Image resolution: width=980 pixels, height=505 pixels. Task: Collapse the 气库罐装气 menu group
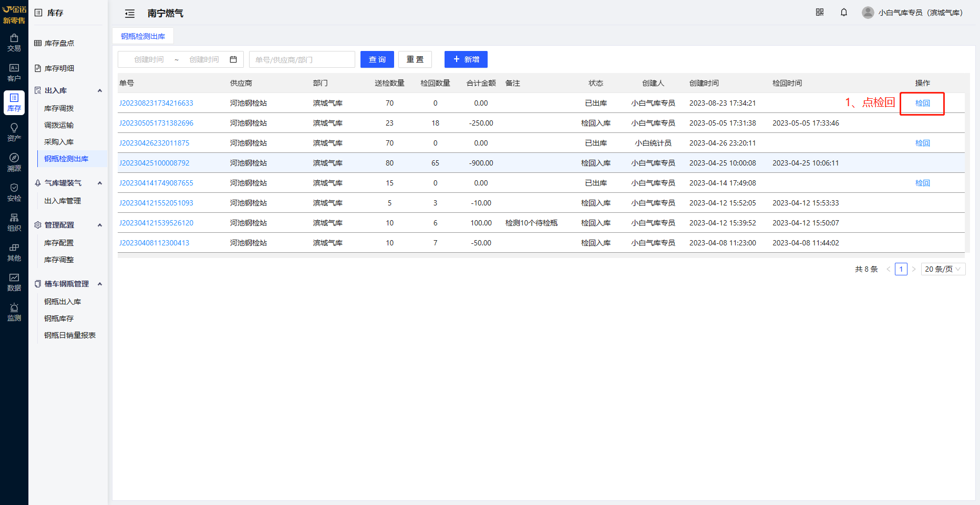[x=100, y=183]
